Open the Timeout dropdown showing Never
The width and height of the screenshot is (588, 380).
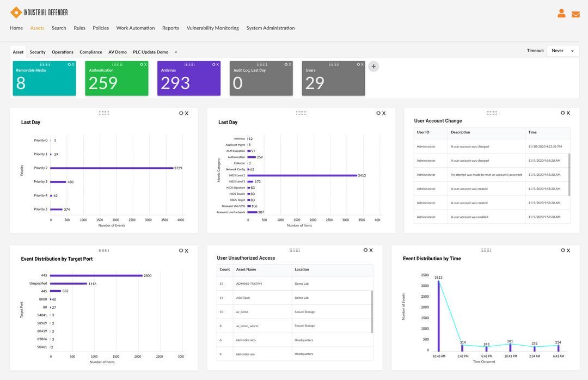coord(561,49)
